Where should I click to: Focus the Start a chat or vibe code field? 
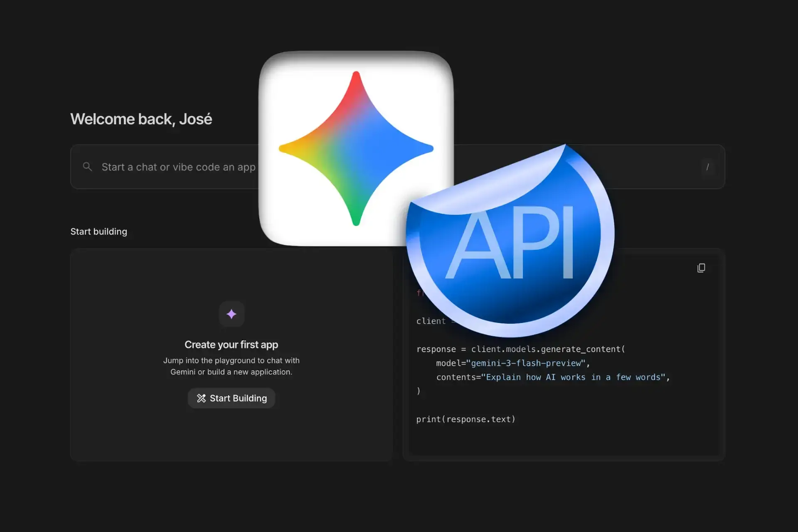pyautogui.click(x=179, y=167)
